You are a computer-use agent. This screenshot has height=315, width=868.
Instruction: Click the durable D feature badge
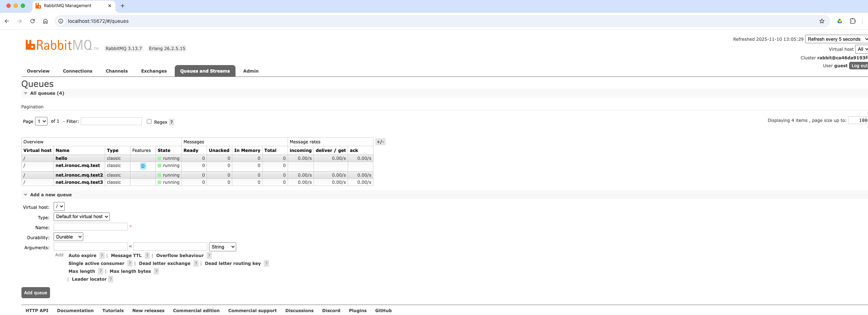(143, 166)
